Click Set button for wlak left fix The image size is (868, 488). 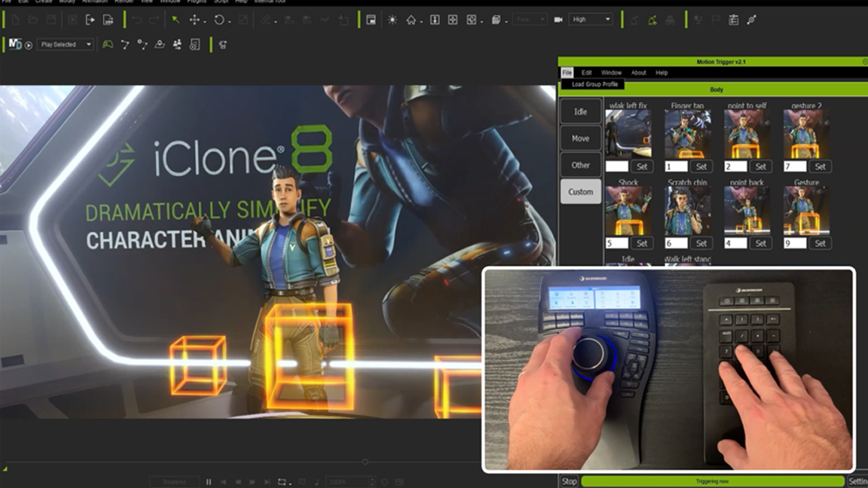[x=642, y=166]
